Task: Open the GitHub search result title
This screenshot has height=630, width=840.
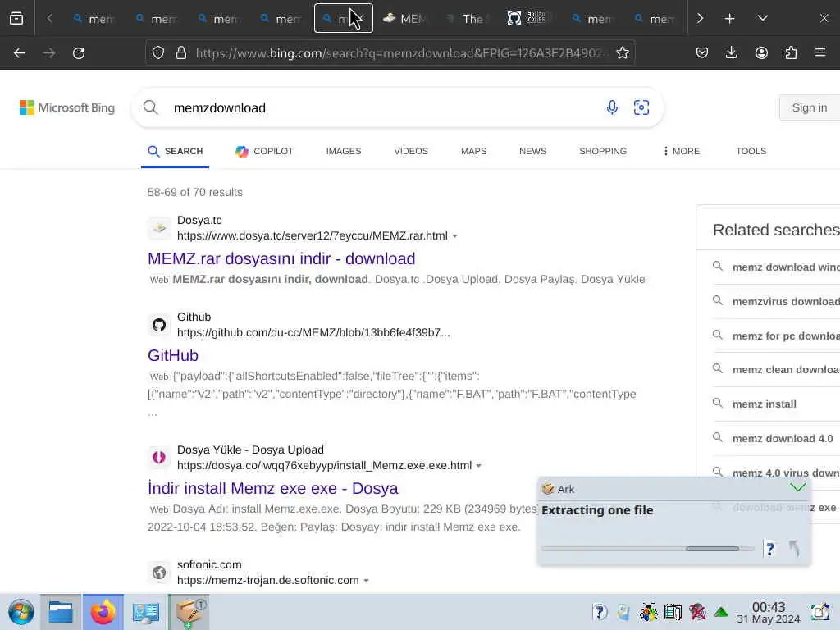Action: coord(173,355)
